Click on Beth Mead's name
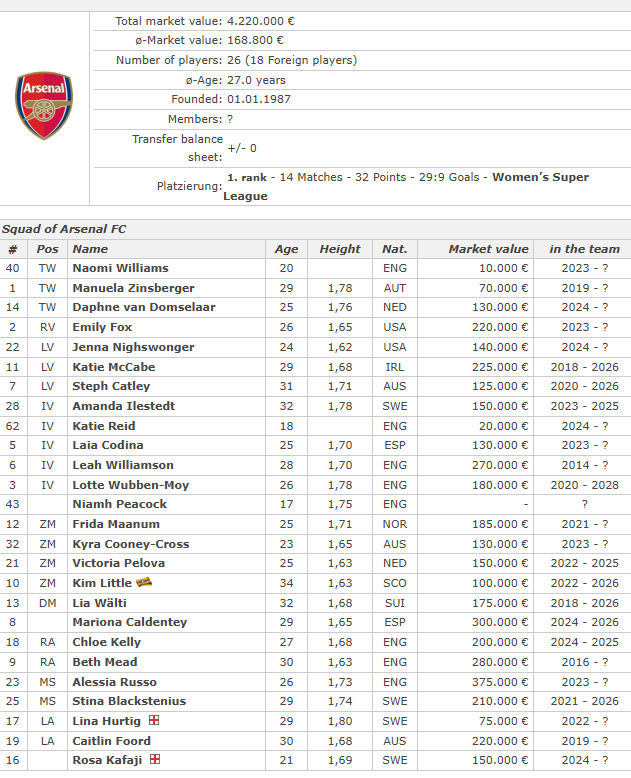 pyautogui.click(x=105, y=662)
